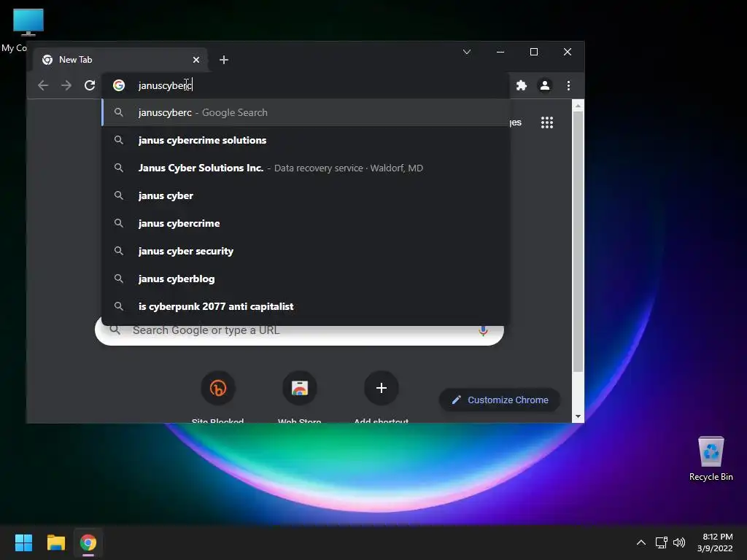This screenshot has height=560, width=747.
Task: Open the Chrome profile avatar
Action: 544,85
